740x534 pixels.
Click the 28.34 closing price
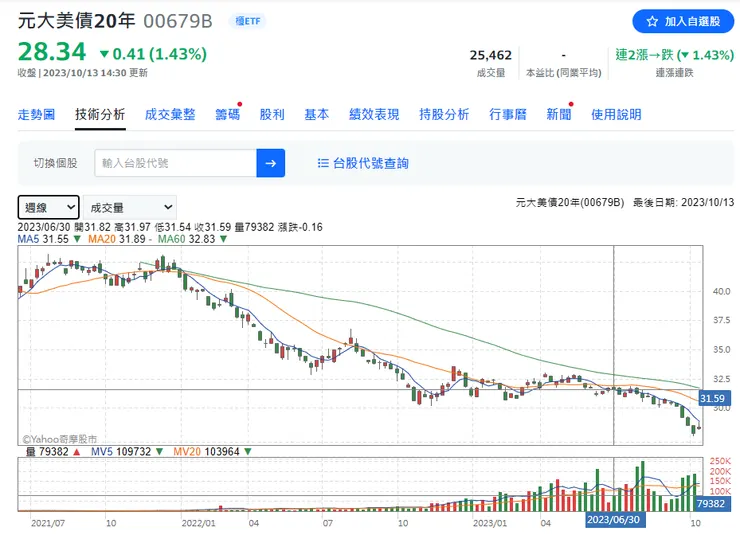[52, 52]
